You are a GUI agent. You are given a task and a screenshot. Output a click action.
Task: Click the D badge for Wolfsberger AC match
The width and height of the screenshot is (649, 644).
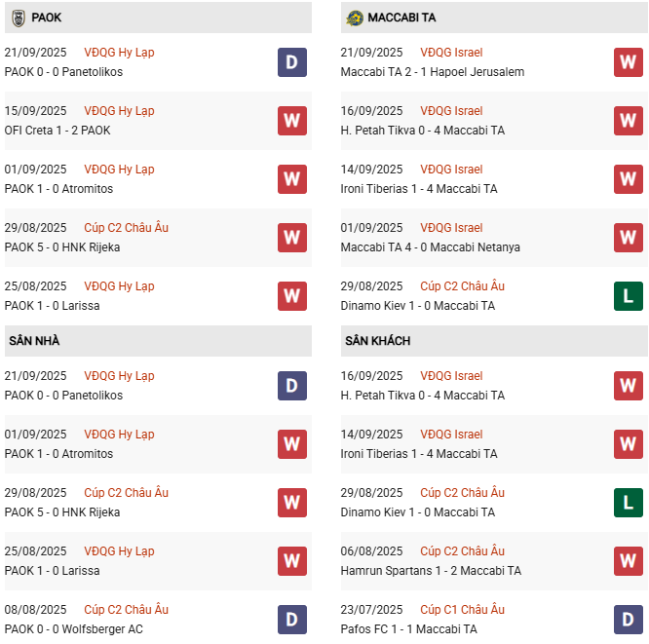291,620
